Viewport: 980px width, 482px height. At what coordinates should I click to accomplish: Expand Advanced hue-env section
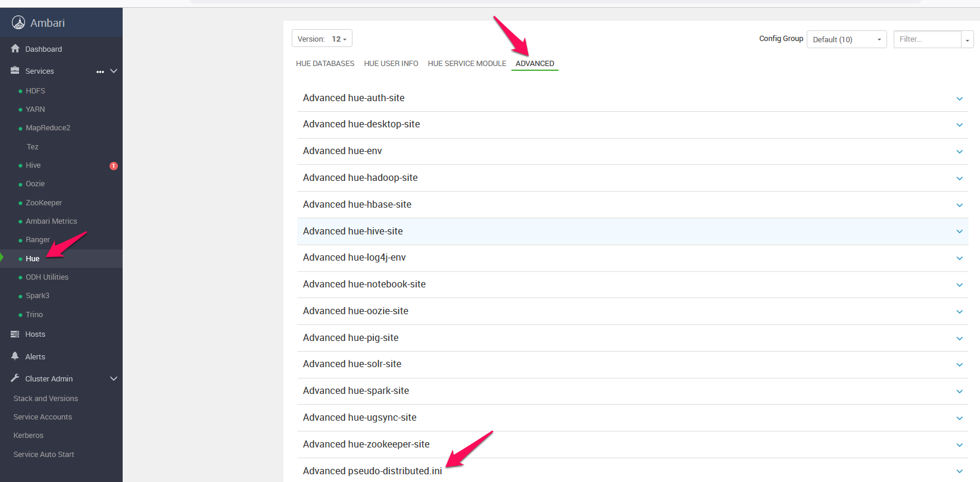632,152
